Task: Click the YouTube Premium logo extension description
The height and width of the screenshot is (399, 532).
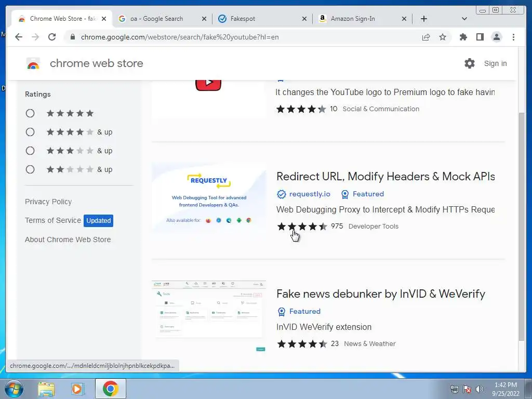Action: pos(385,92)
